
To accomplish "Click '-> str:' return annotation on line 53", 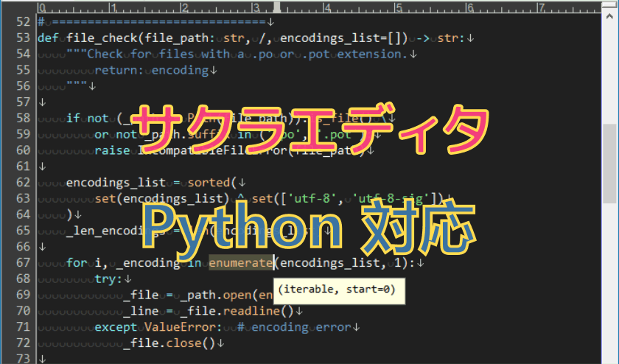I will (440, 38).
